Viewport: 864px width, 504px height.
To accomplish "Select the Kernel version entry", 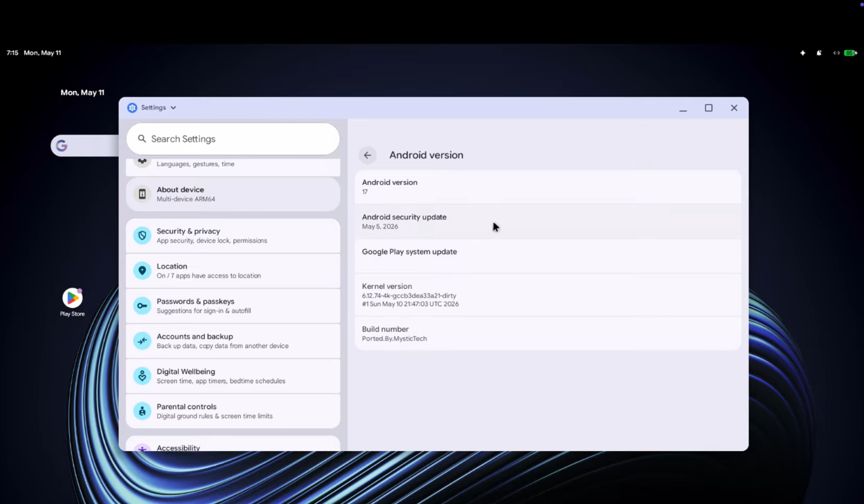I will (548, 295).
